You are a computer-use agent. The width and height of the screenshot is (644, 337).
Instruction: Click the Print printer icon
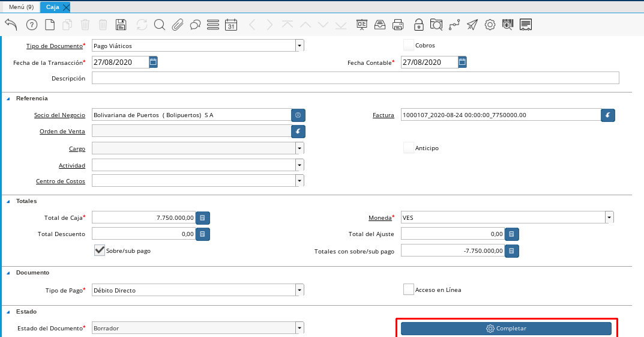point(397,25)
